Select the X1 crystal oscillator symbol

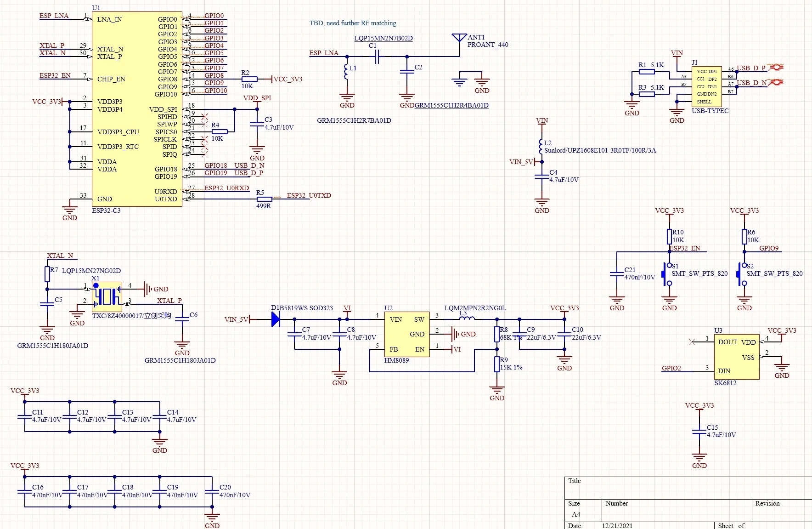pos(107,296)
